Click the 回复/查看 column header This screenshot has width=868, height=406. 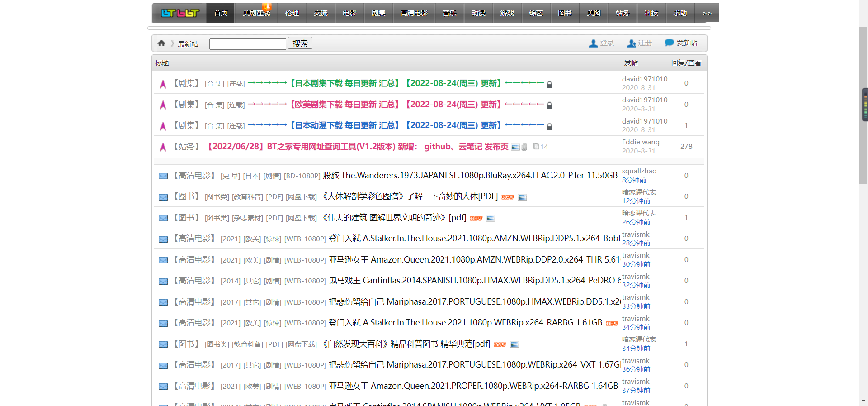[686, 63]
